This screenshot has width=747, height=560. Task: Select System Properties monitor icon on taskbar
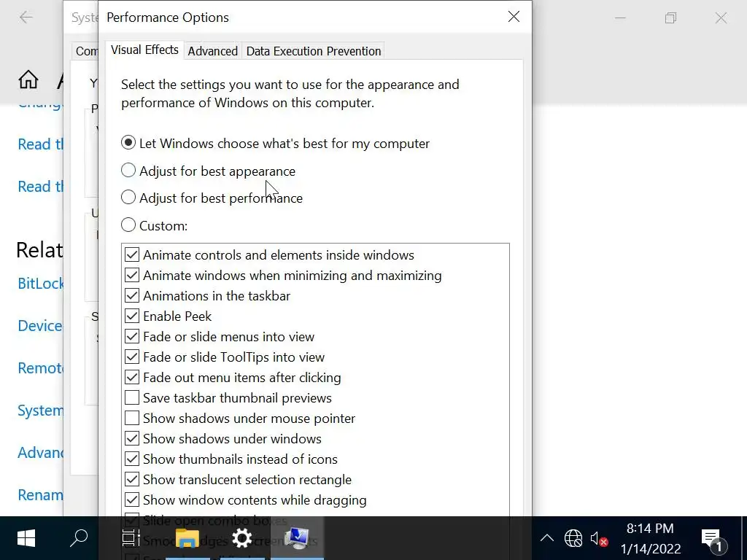298,538
